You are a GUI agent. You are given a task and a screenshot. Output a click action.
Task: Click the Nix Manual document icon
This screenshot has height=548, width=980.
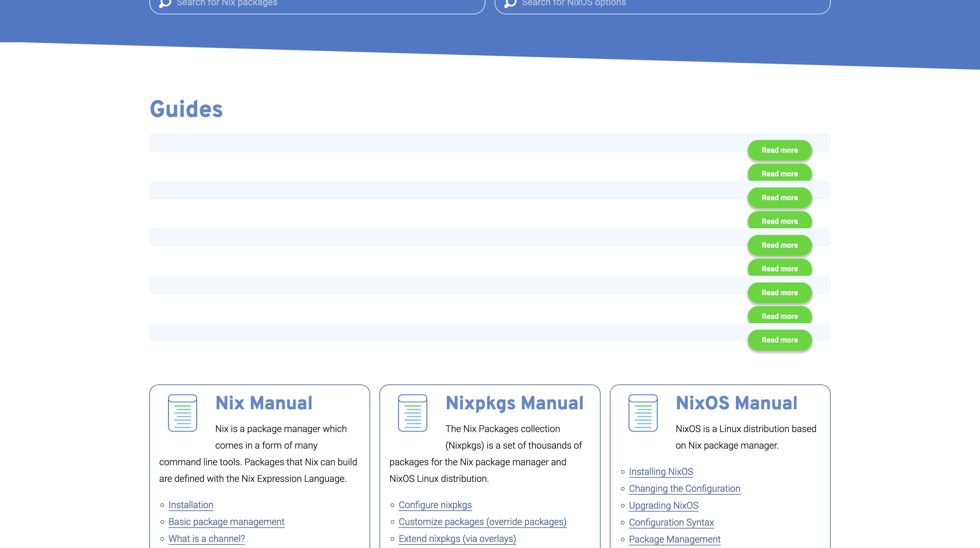(x=183, y=413)
